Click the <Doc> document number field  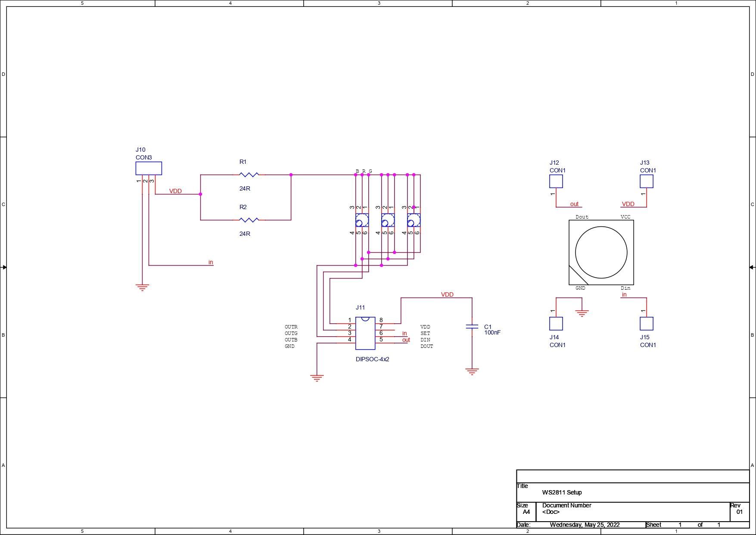(551, 512)
